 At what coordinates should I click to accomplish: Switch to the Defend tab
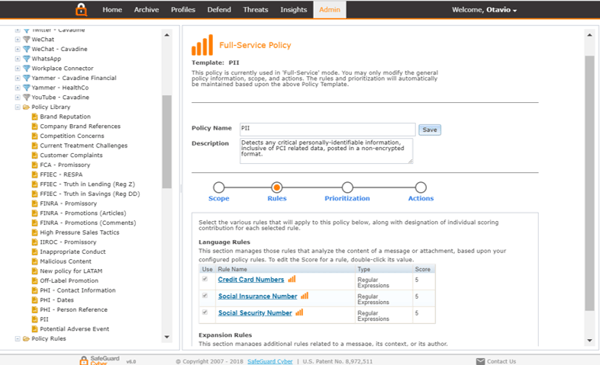click(219, 10)
